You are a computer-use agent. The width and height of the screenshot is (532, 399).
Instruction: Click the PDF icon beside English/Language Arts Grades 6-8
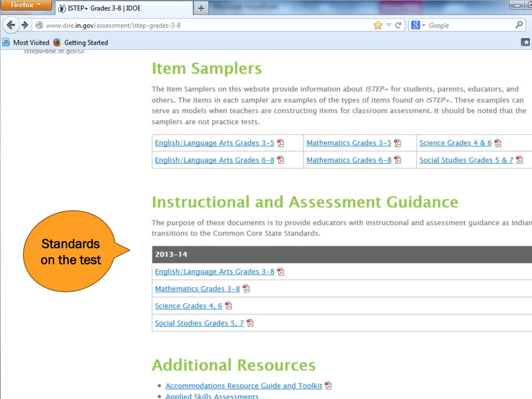click(281, 159)
